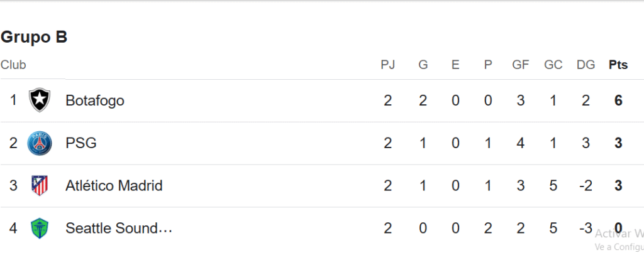Click the bold Pts column header

tap(618, 65)
